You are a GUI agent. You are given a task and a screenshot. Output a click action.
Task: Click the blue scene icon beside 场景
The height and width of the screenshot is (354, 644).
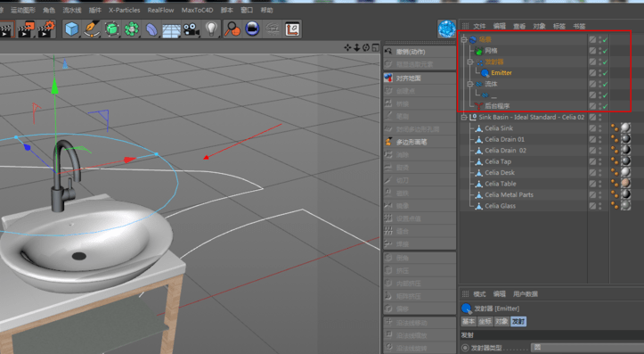pos(473,40)
